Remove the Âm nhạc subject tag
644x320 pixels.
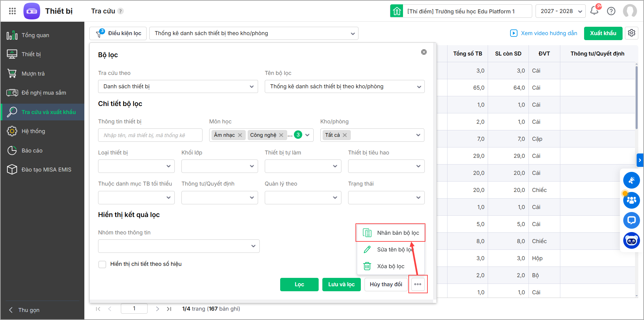click(x=240, y=135)
